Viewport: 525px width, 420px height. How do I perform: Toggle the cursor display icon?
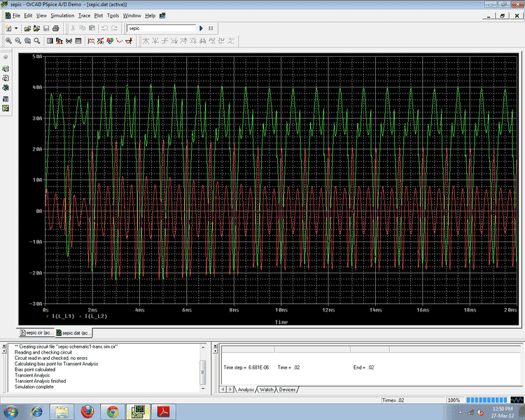click(129, 41)
